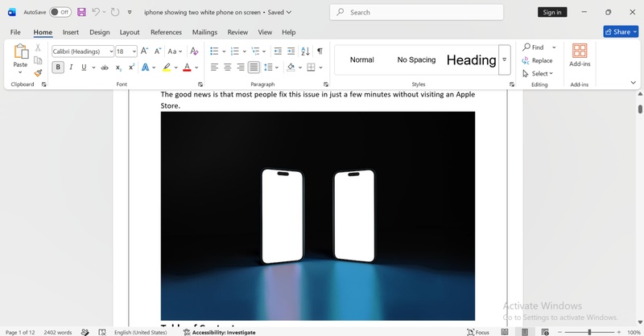644x336 pixels.
Task: Open the Add-ins gallery
Action: (580, 55)
